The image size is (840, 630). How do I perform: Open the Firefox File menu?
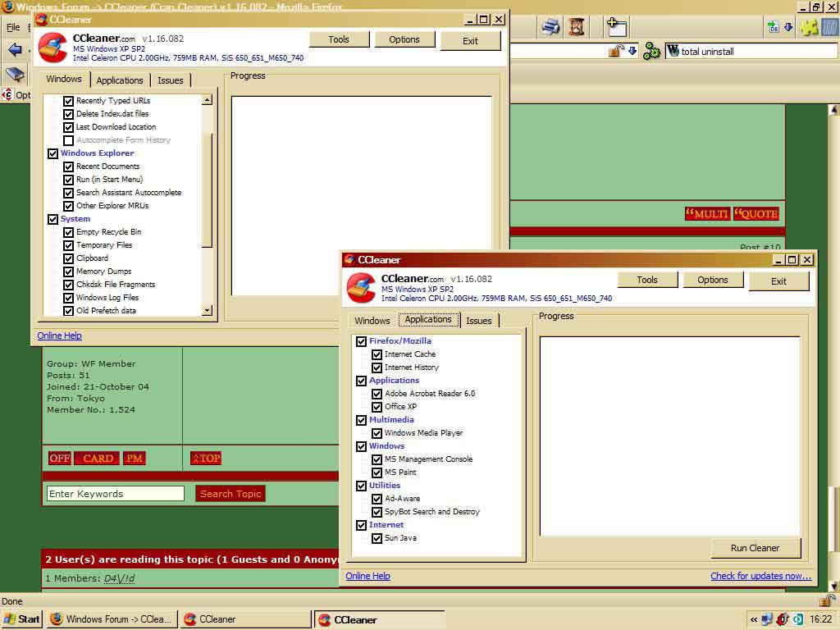coord(13,27)
